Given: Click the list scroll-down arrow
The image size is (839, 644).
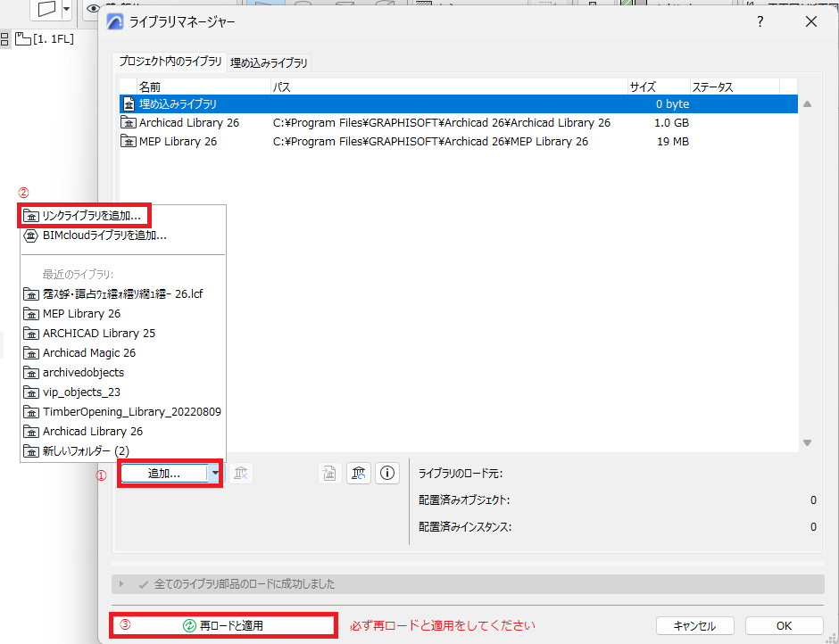Looking at the screenshot, I should click(x=808, y=443).
